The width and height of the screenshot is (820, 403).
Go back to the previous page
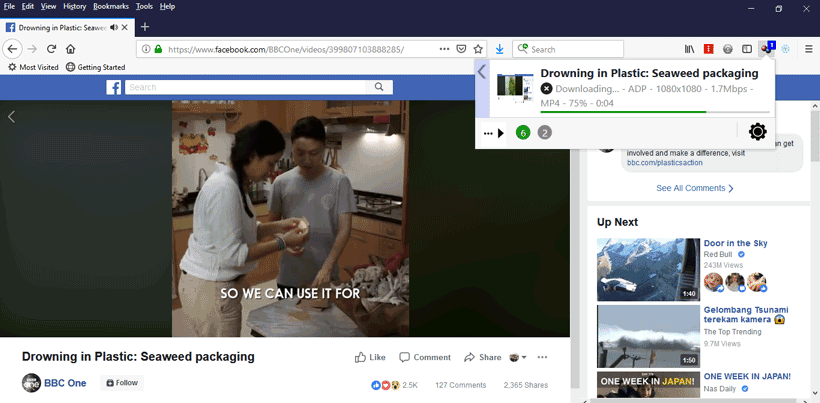12,49
